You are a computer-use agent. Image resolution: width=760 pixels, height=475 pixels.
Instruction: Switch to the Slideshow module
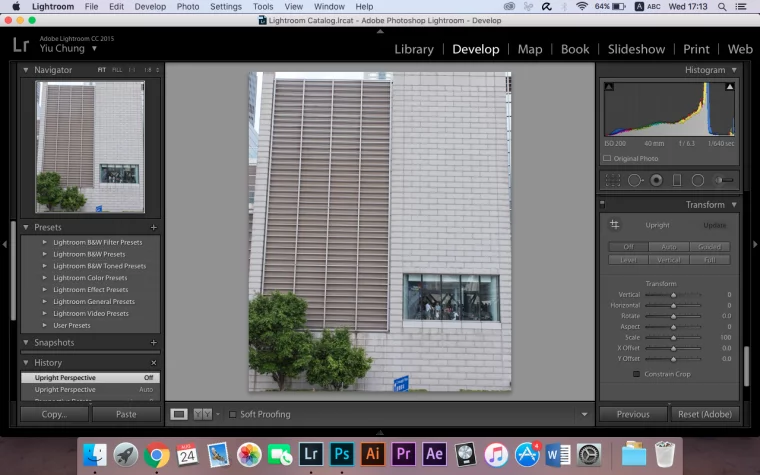click(x=636, y=49)
